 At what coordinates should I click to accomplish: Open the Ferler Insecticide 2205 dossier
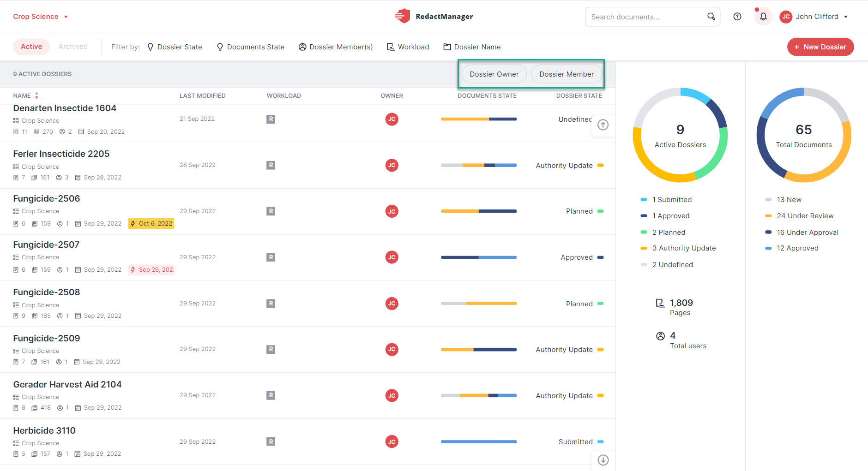point(61,154)
